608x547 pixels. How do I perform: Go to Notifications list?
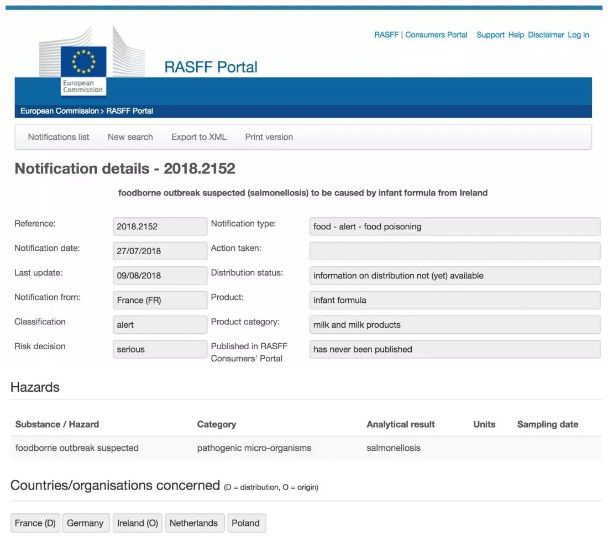point(59,137)
